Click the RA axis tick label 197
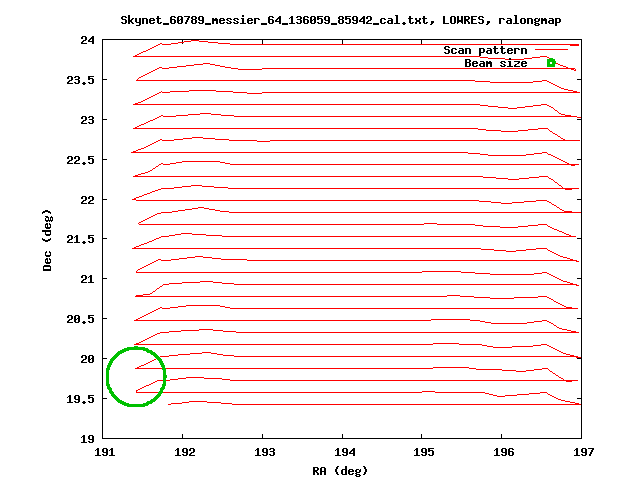The image size is (640, 480). pyautogui.click(x=584, y=452)
